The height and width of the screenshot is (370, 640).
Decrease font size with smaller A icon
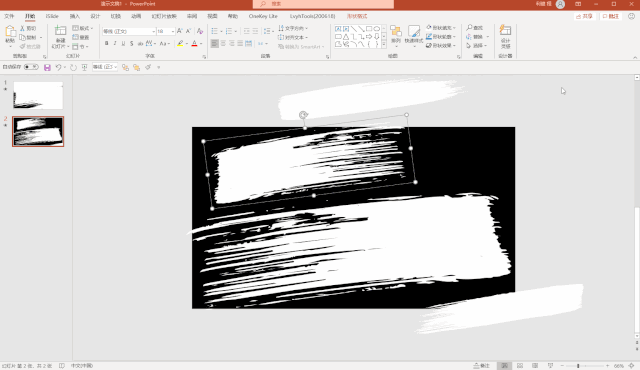click(188, 31)
